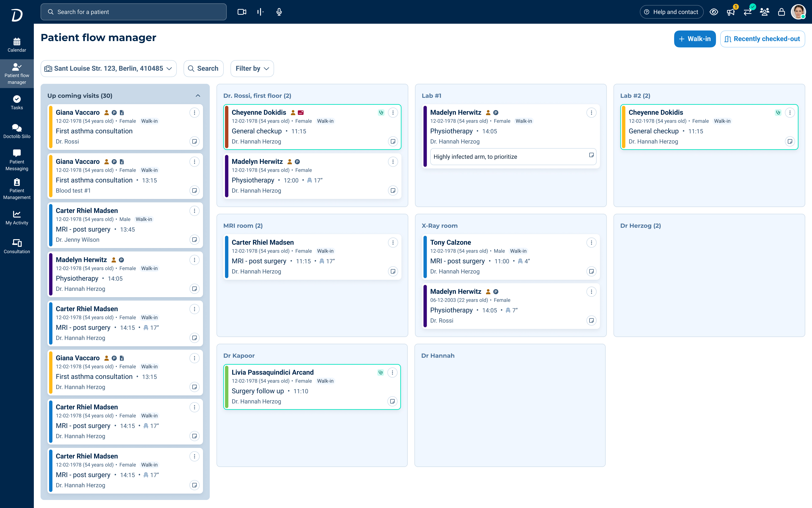Open Patient Management in sidebar
Image resolution: width=812 pixels, height=508 pixels.
tap(17, 189)
